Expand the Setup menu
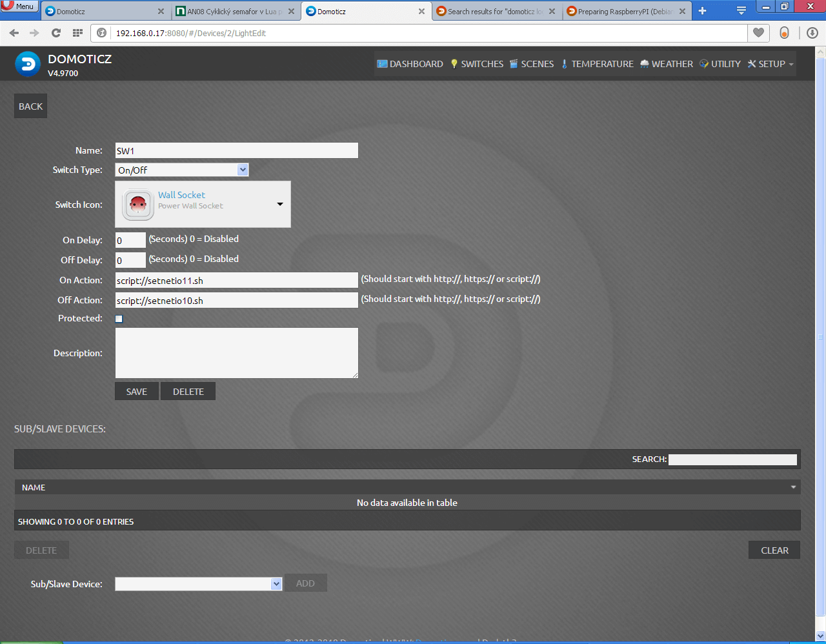Image resolution: width=826 pixels, height=644 pixels. coord(771,64)
